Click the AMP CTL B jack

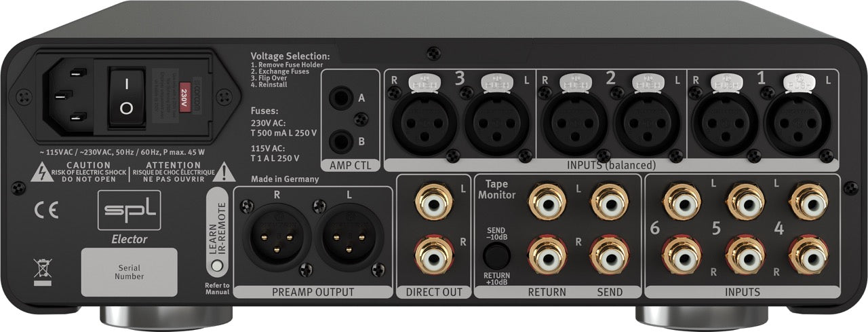[x=340, y=141]
